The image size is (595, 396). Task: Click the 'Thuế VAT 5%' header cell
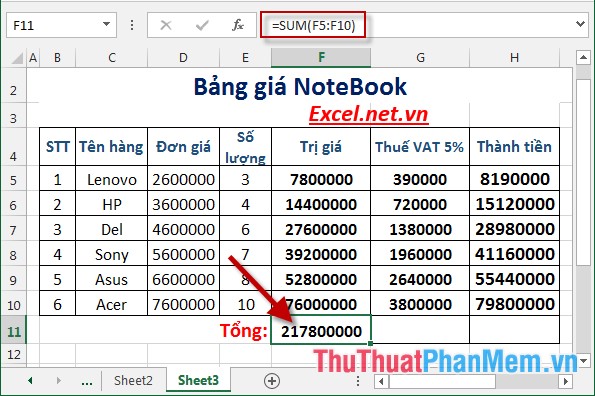coord(420,146)
